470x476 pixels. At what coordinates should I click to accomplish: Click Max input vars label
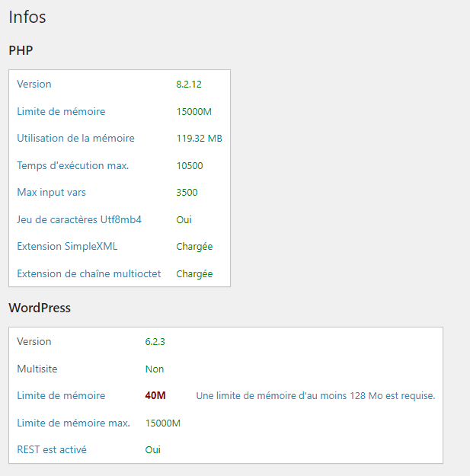coord(51,192)
